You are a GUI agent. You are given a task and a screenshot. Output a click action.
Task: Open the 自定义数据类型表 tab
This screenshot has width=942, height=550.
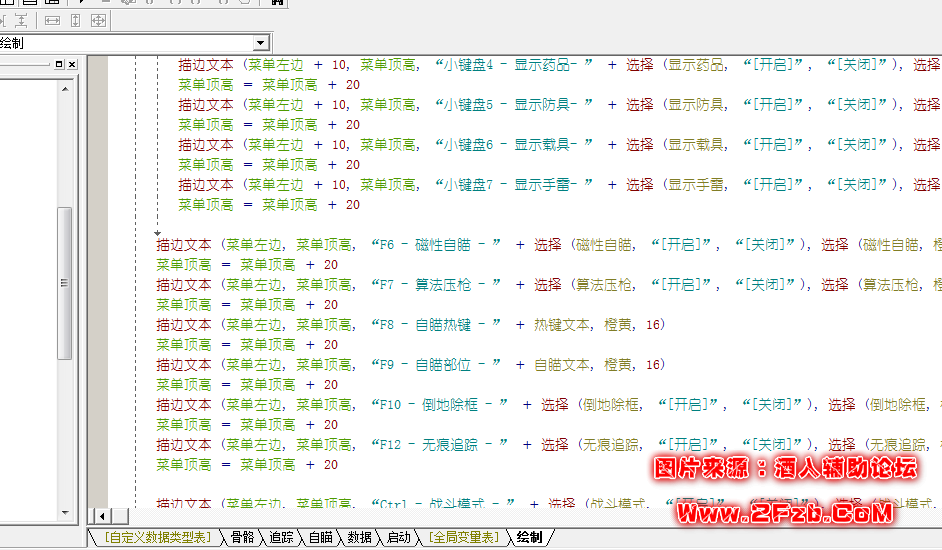tap(156, 538)
